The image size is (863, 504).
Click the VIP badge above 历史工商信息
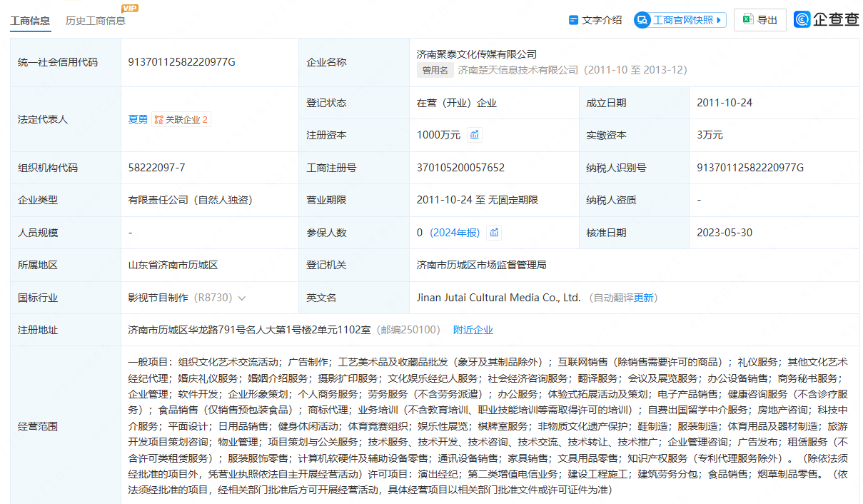coord(129,9)
